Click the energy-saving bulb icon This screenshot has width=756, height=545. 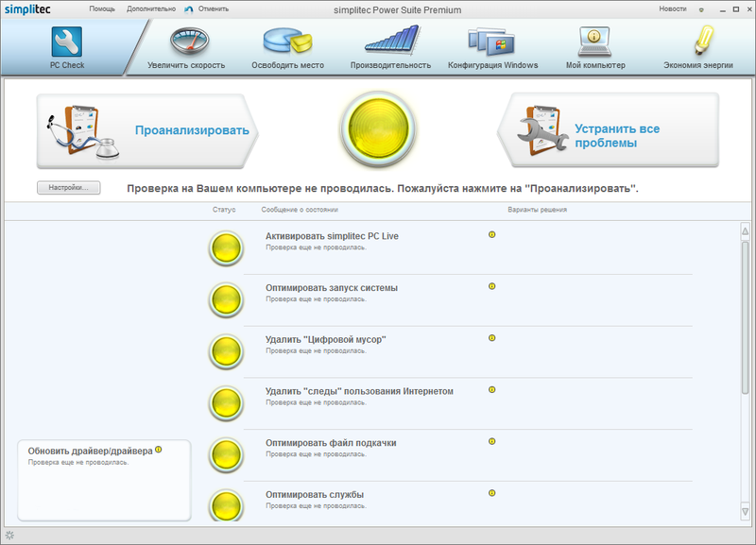(704, 41)
